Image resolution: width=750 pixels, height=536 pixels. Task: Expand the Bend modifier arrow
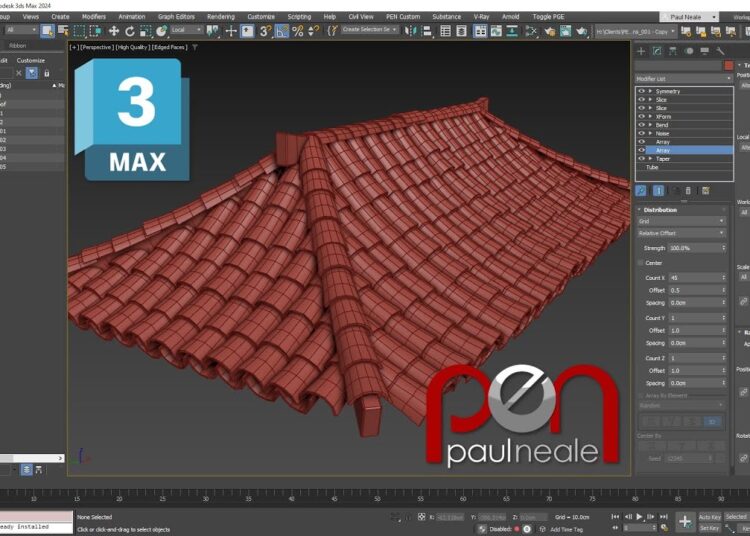click(650, 125)
